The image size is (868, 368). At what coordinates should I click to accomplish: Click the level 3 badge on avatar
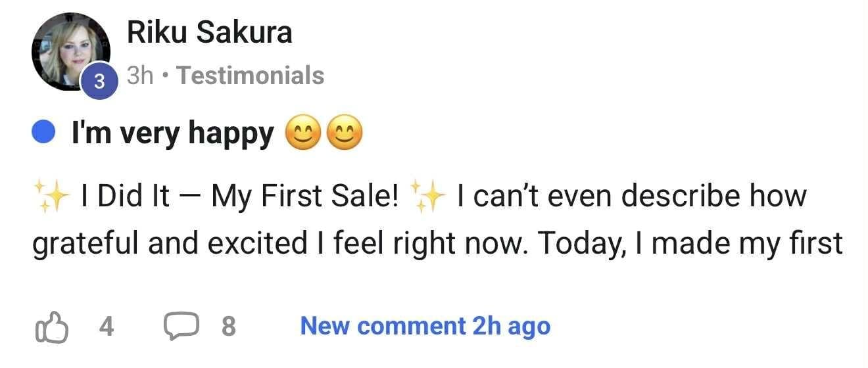[99, 81]
